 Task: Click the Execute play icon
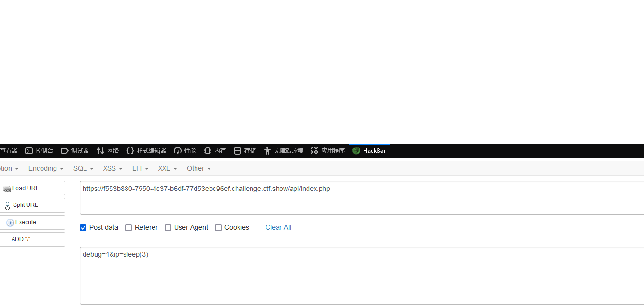coord(10,223)
